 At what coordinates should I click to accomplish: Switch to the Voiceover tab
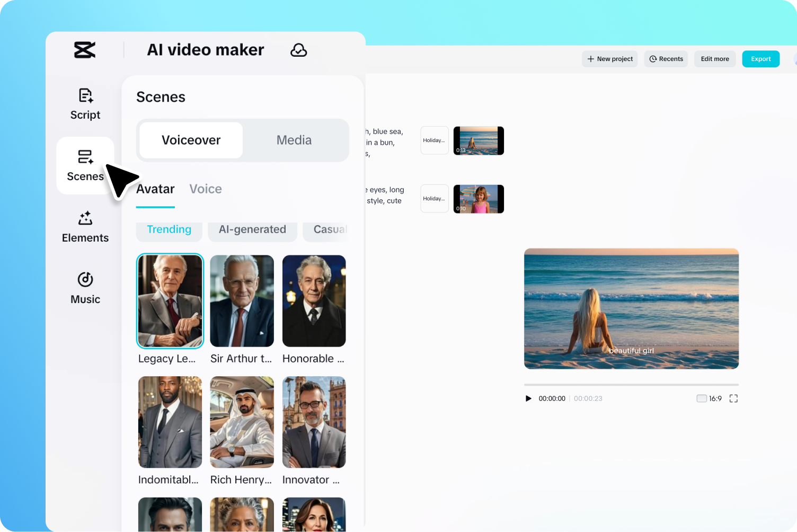[x=191, y=140]
